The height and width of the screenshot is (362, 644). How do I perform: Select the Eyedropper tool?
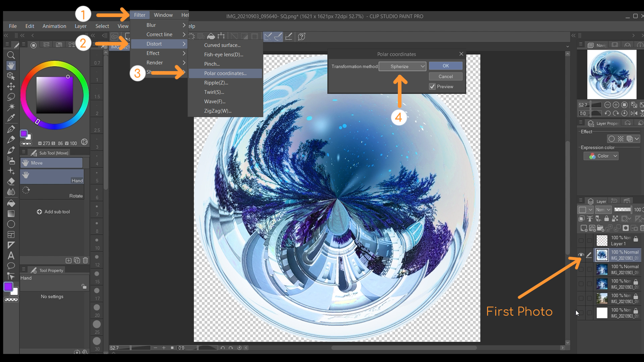coord(11,117)
